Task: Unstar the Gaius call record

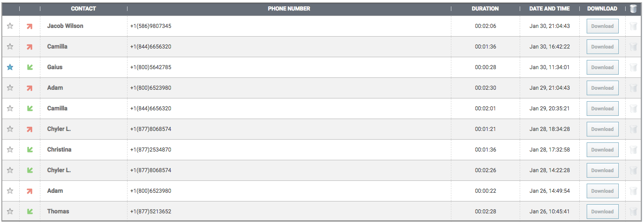Action: click(10, 67)
